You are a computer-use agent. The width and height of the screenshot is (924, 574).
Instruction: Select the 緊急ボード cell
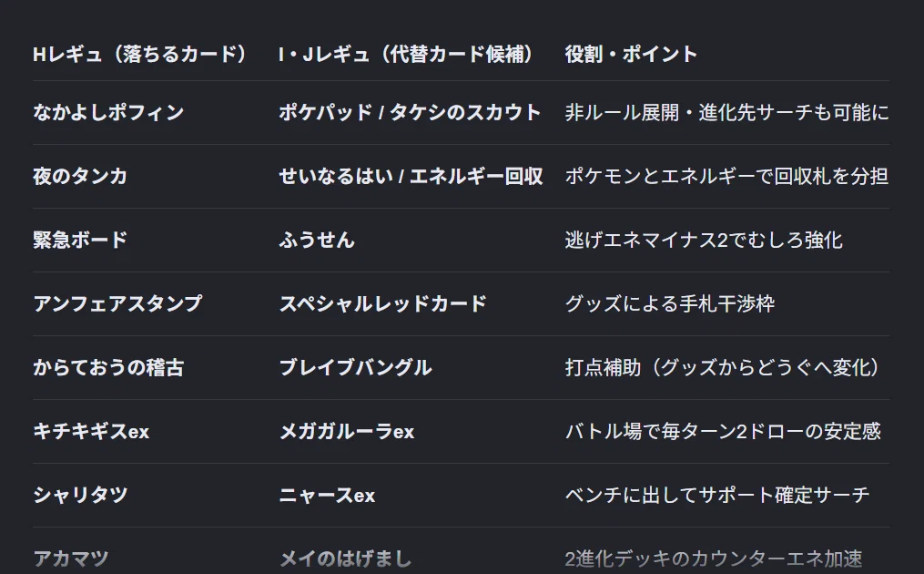point(80,240)
